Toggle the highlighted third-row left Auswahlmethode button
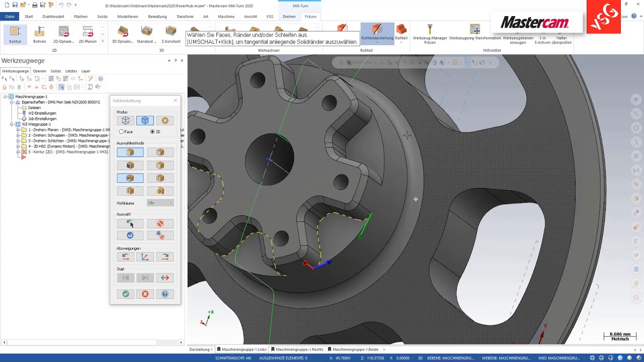The image size is (644, 362). [x=130, y=178]
